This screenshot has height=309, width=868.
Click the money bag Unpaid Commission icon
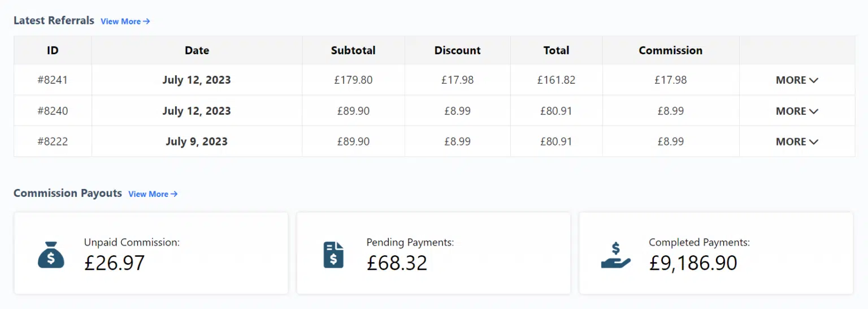pos(51,255)
